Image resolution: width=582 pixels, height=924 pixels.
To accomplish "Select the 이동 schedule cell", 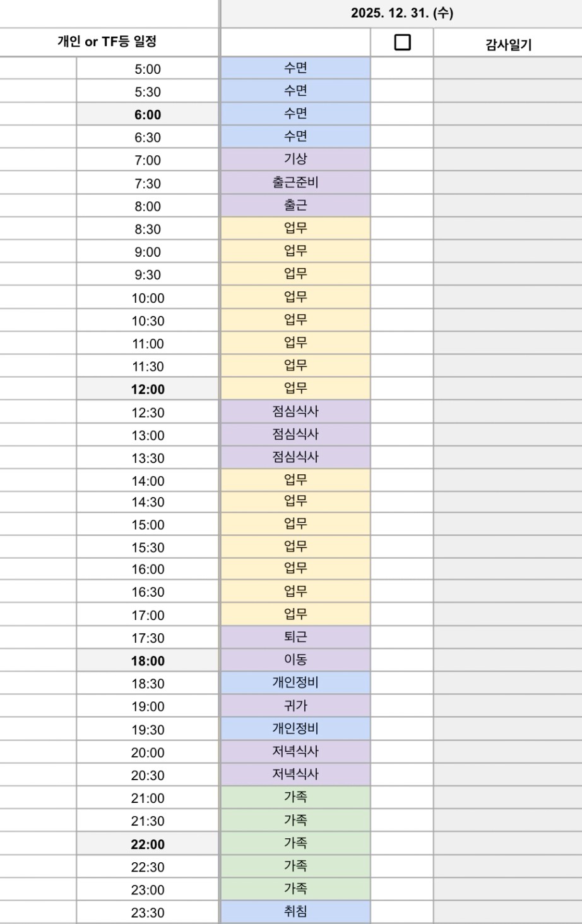I will click(295, 660).
